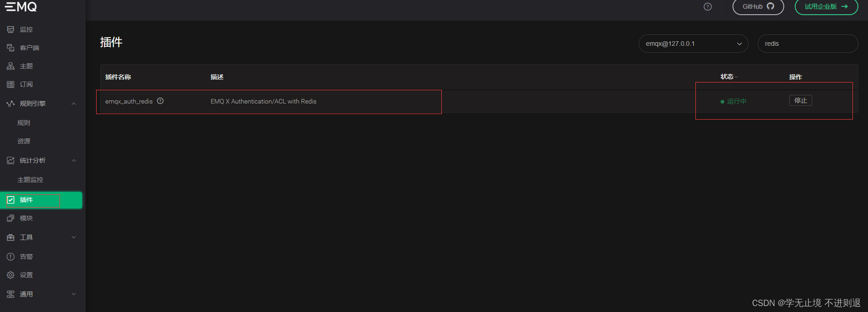Click the redis search input field
The width and height of the screenshot is (868, 312).
(808, 44)
